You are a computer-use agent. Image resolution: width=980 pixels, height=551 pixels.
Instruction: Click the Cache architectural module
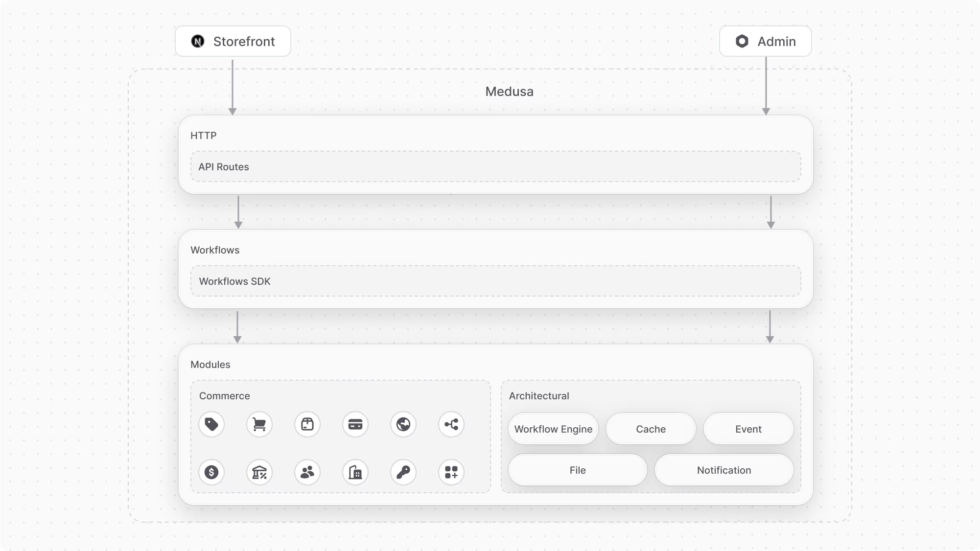tap(651, 429)
